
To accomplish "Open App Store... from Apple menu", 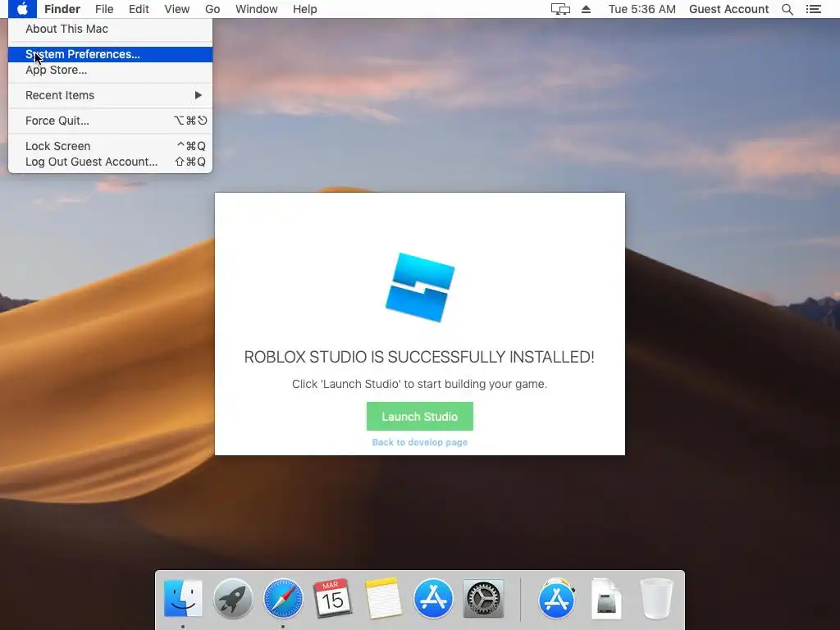I will 111,71.
